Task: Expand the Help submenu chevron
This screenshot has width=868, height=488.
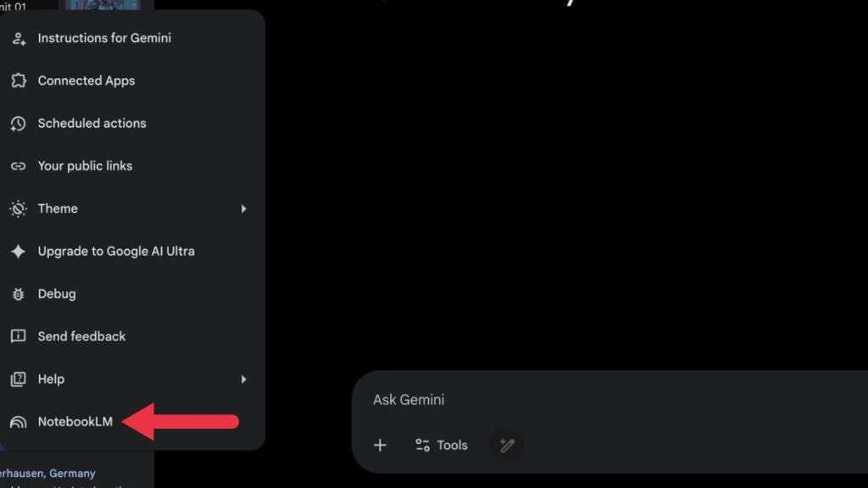Action: click(245, 379)
